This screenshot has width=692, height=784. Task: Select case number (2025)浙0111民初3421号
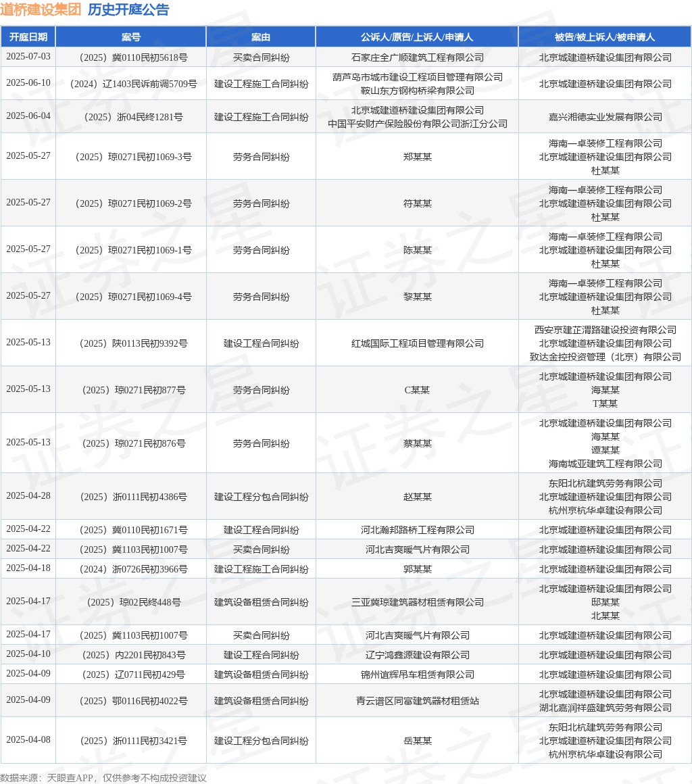coord(131,741)
